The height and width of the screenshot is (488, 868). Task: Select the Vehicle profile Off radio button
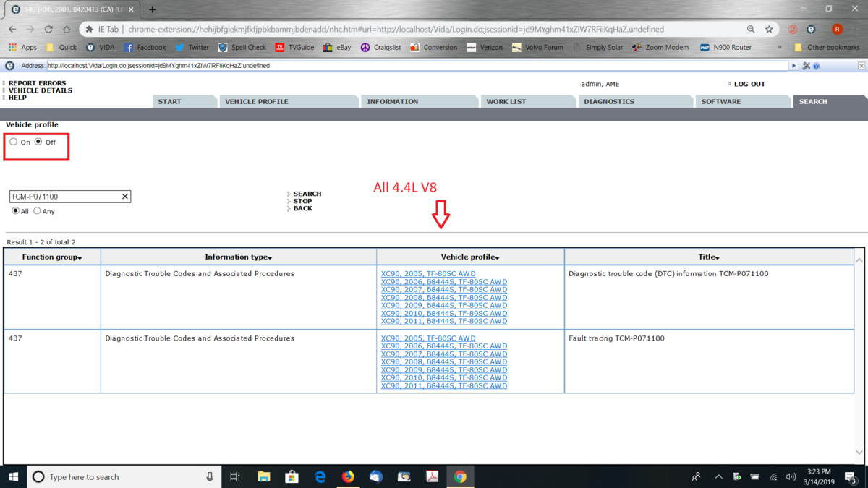point(38,142)
